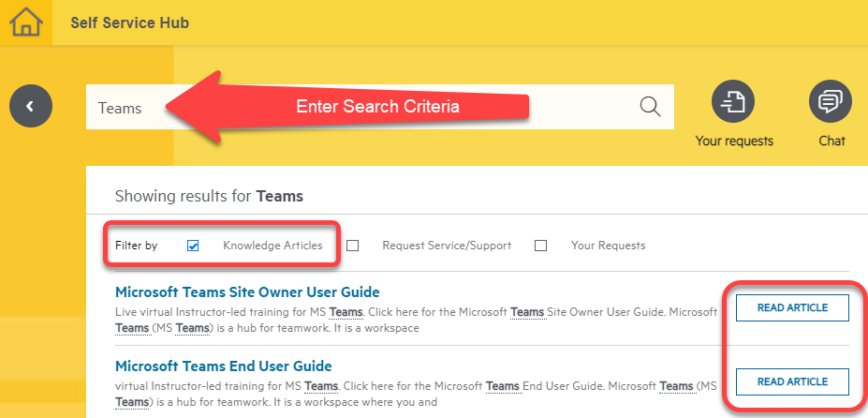Open the Your requests icon
This screenshot has width=868, height=418.
pyautogui.click(x=733, y=101)
